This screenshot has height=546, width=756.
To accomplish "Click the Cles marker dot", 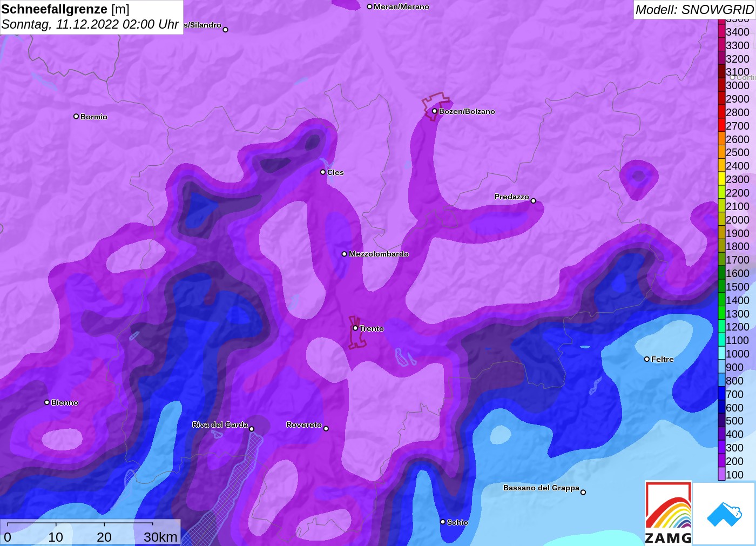I will [323, 172].
